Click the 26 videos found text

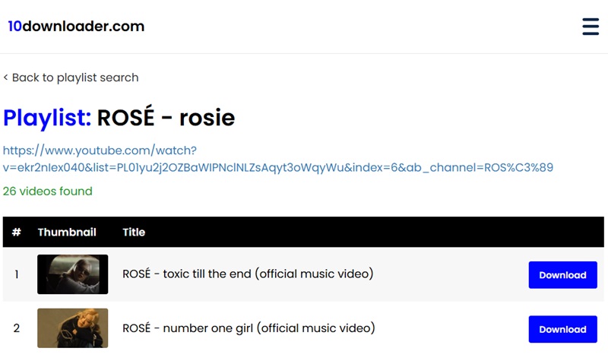click(48, 191)
